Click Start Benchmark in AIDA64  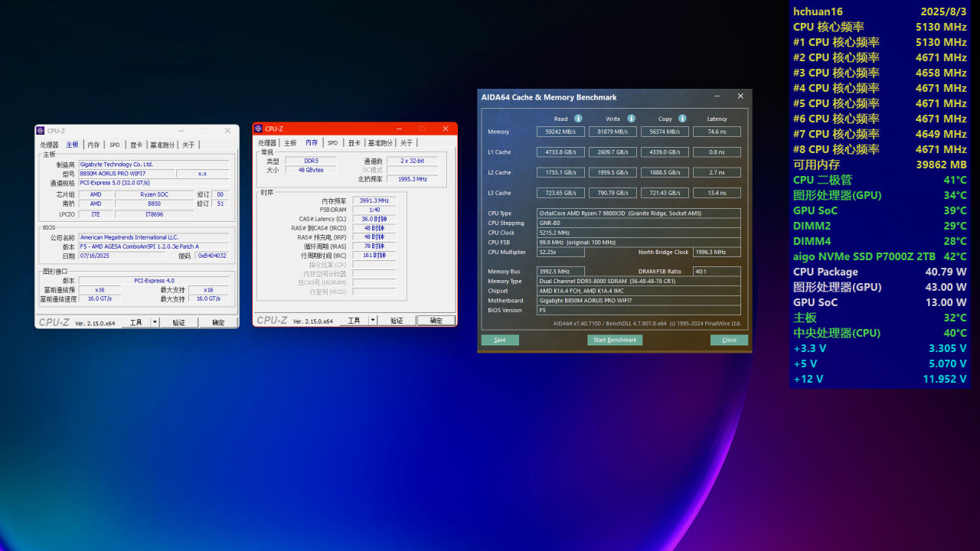coord(615,340)
